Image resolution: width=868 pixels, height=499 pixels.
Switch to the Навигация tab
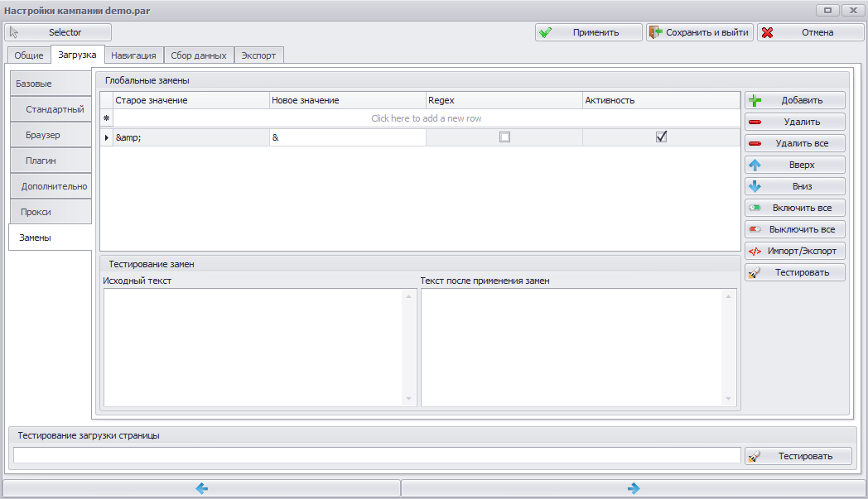pyautogui.click(x=133, y=55)
